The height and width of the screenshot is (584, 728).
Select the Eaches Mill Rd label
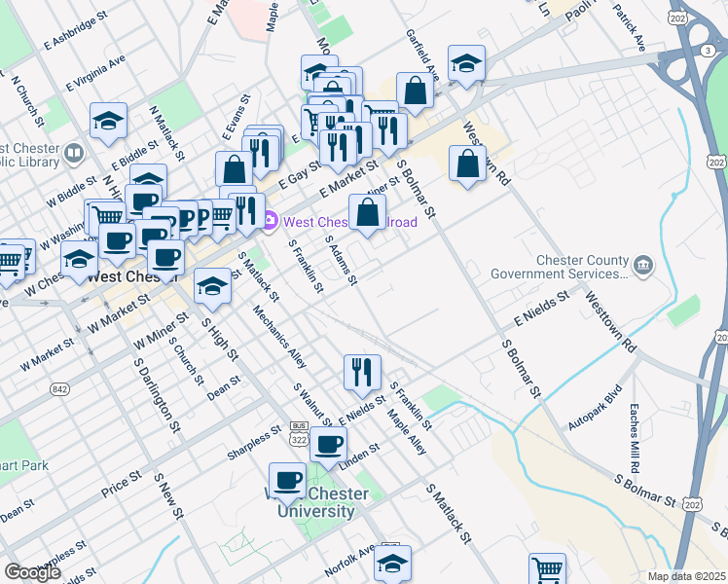[635, 439]
